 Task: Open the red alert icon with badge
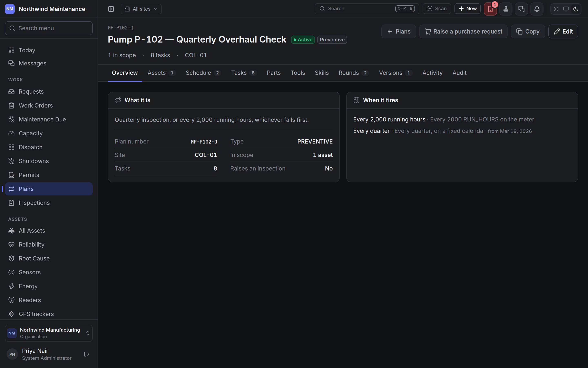(x=490, y=9)
